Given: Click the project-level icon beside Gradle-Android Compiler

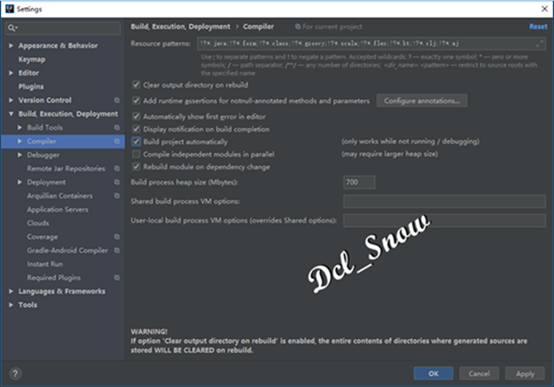Looking at the screenshot, I should click(x=117, y=251).
